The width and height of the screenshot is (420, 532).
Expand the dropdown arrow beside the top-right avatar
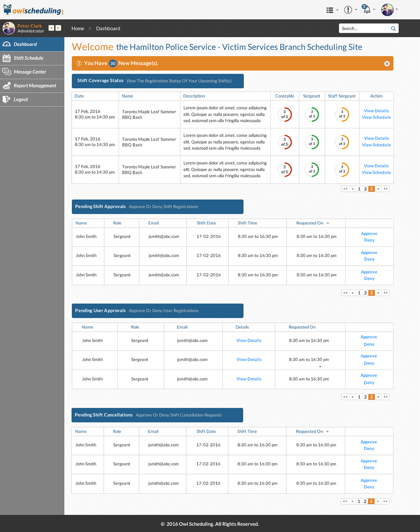[x=397, y=10]
